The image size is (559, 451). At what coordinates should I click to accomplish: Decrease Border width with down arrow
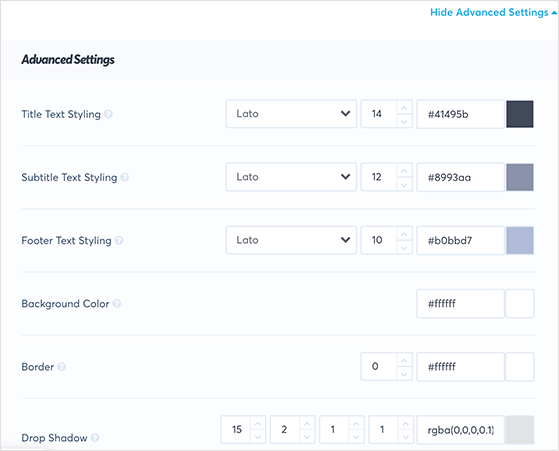(404, 374)
